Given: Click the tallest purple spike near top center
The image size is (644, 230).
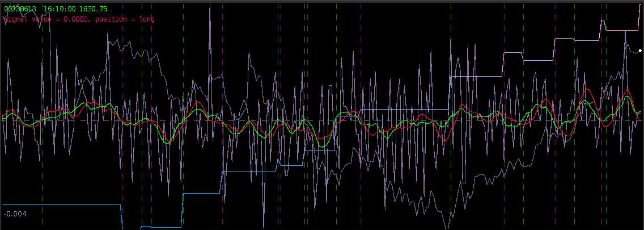Looking at the screenshot, I should pos(210,7).
